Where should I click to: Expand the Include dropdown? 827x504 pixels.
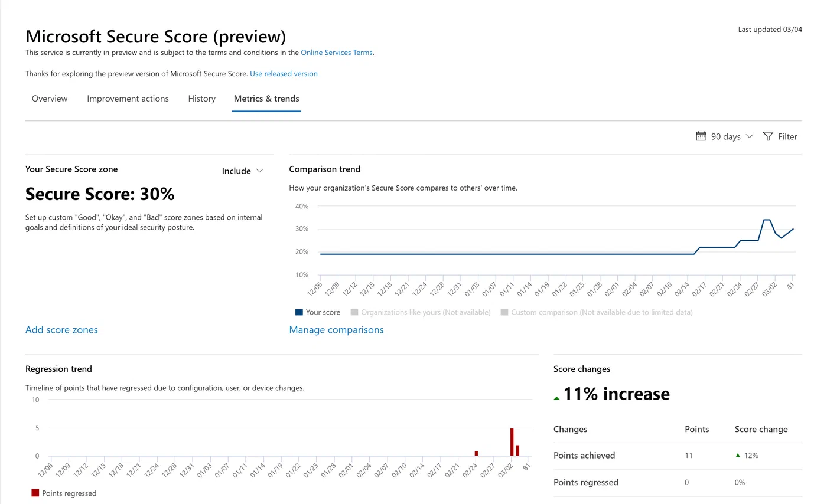click(x=242, y=171)
